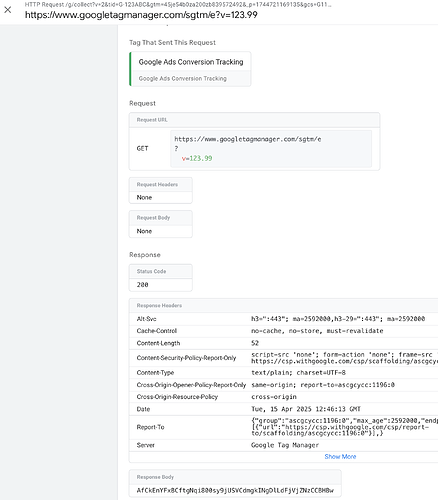The image size is (438, 500).
Task: Open the Google Ads Conversion Tracking tag card
Action: click(190, 69)
